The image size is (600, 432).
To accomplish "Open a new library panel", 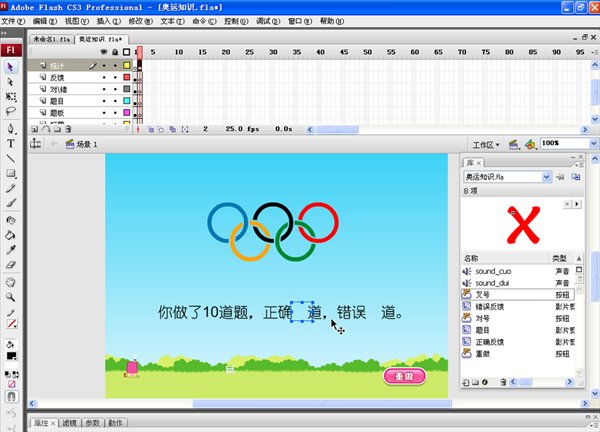I will pyautogui.click(x=576, y=177).
